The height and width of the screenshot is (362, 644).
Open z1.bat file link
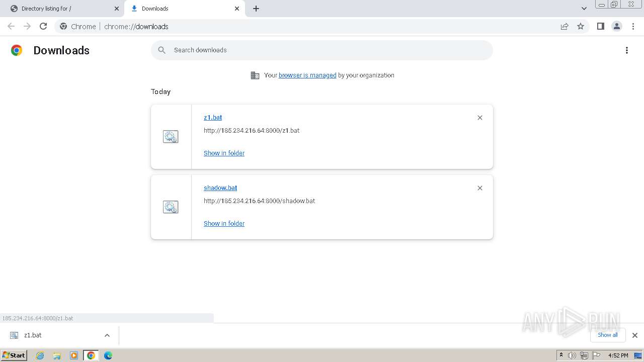click(x=213, y=117)
